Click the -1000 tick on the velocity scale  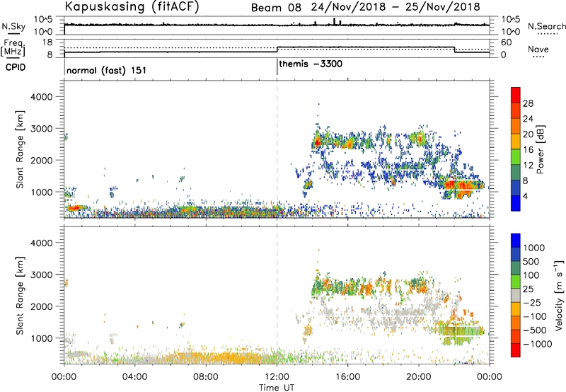click(x=537, y=344)
